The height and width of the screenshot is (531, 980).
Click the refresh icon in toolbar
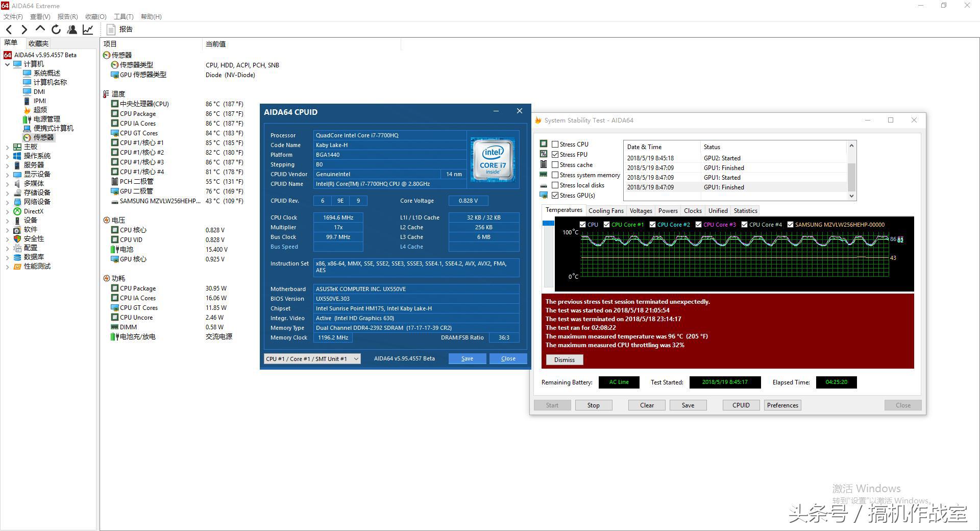(x=56, y=30)
